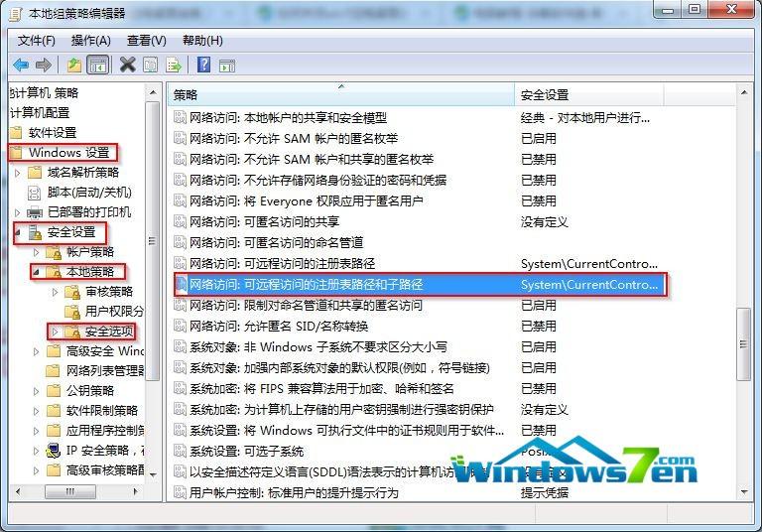Open the 查看(V) menu
The width and height of the screenshot is (762, 532).
point(146,41)
